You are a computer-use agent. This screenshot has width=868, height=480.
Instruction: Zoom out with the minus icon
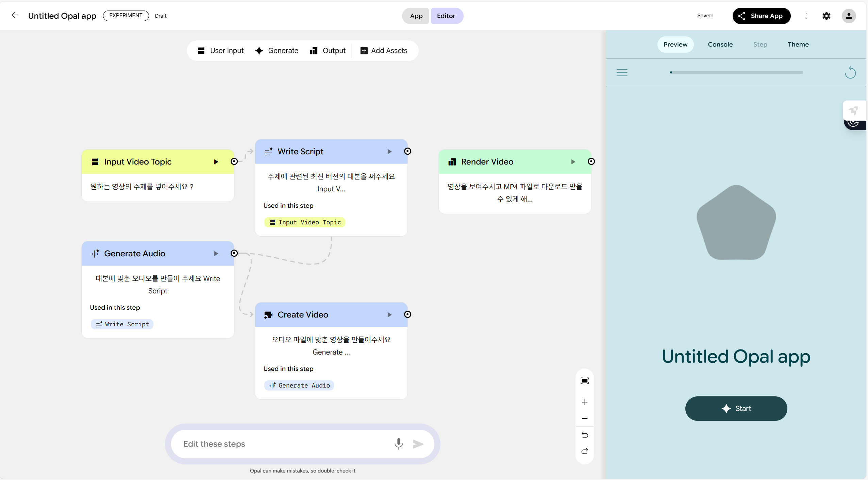pyautogui.click(x=585, y=418)
